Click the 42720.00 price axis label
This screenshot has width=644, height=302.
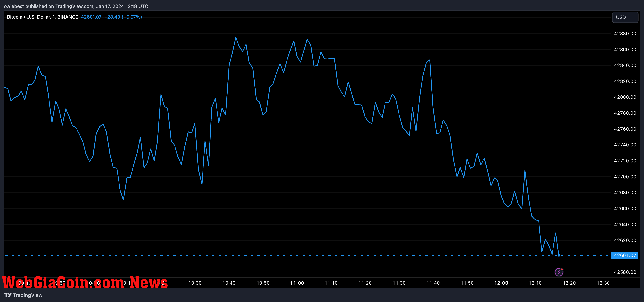point(625,161)
